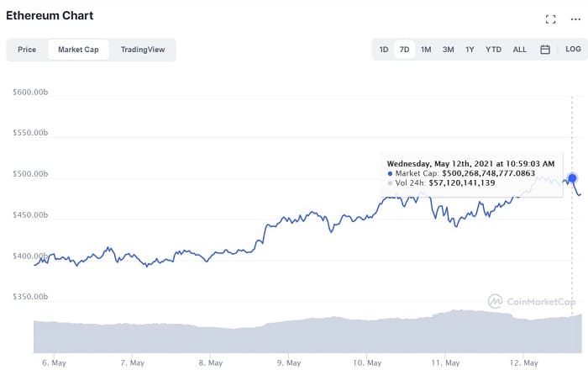This screenshot has width=588, height=370.
Task: Click the 9. May date axis label
Action: click(x=289, y=363)
